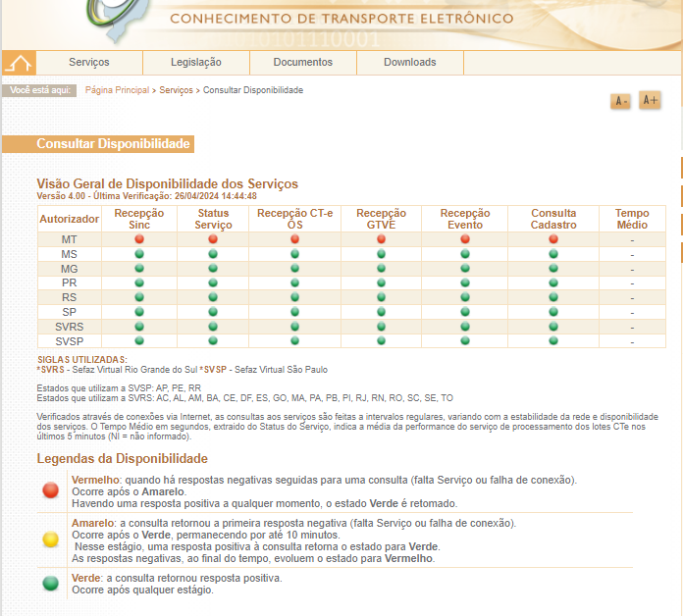This screenshot has width=683, height=616.
Task: Click RS green status under Consulta Cadastro
Action: [x=553, y=297]
